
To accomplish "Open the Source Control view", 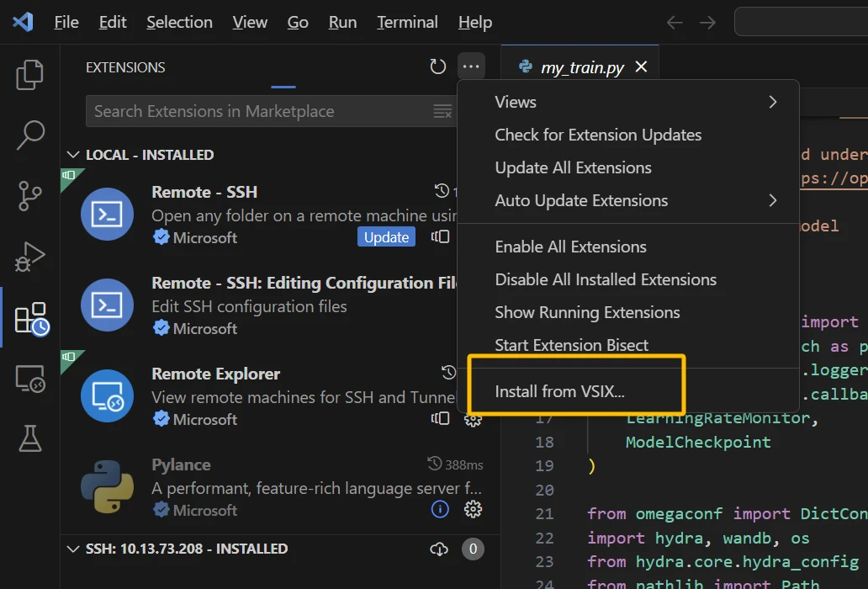I will (30, 195).
